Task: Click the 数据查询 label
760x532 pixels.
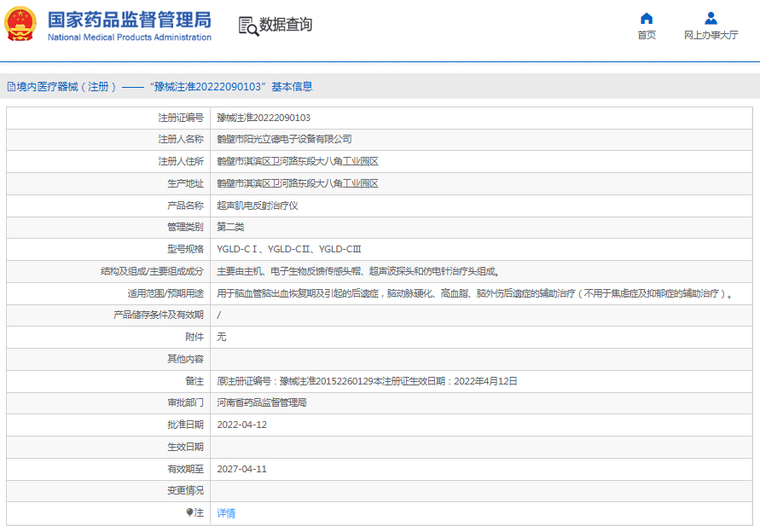Action: (286, 24)
